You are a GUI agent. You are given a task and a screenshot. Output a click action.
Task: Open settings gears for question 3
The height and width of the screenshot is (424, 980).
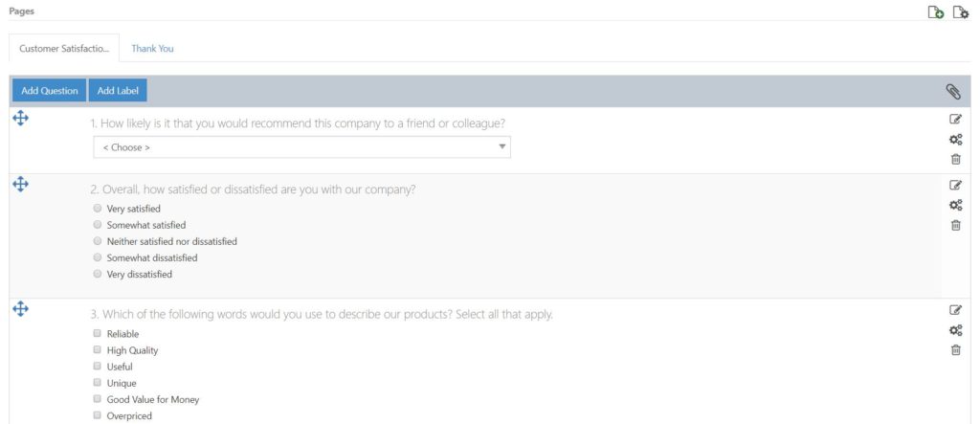click(x=956, y=330)
